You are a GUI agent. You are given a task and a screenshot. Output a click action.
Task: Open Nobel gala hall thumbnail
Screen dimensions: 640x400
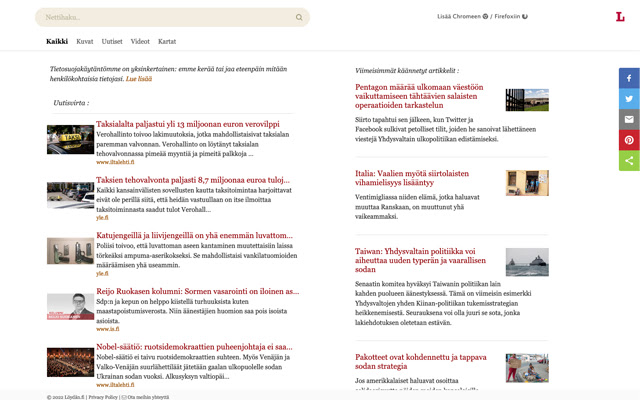(x=70, y=362)
